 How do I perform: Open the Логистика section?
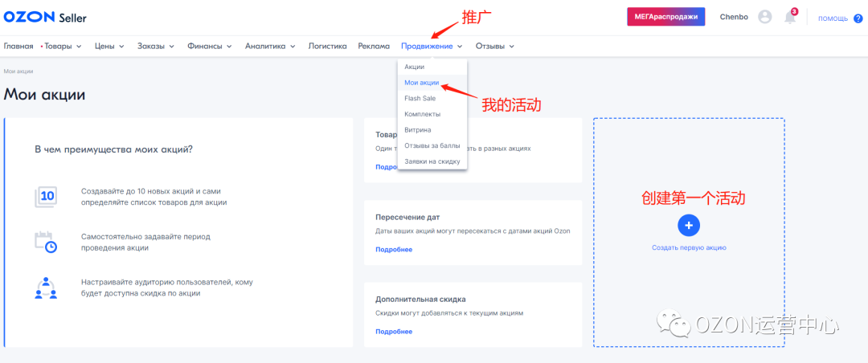point(327,46)
